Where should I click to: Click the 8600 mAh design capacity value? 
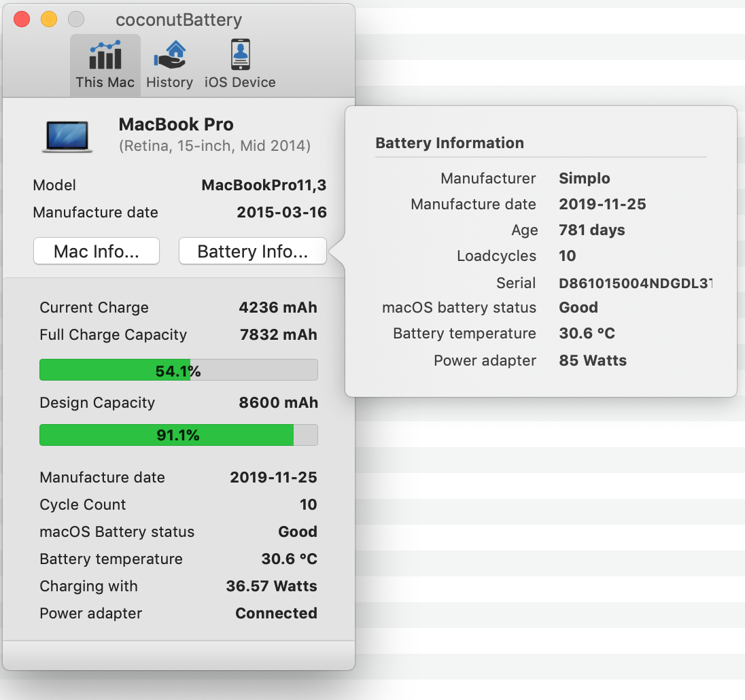click(279, 402)
